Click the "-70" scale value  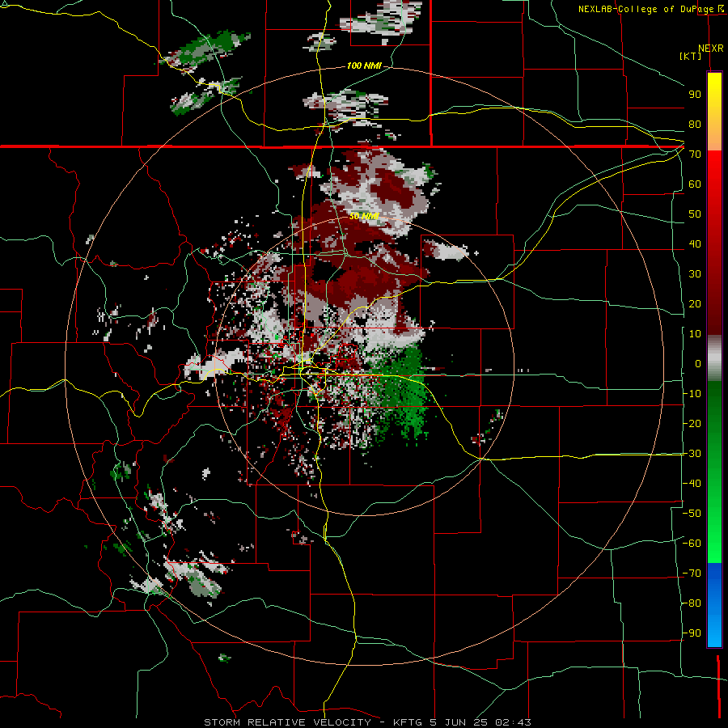point(692,574)
